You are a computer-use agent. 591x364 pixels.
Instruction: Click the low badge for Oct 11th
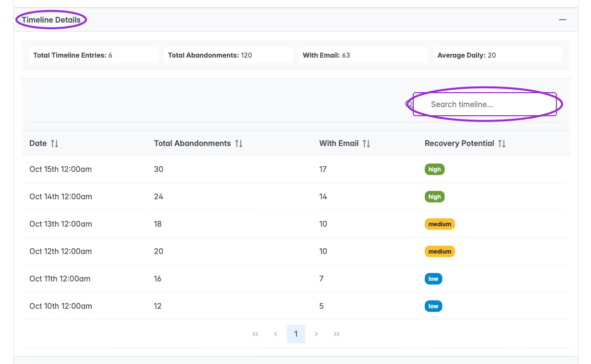(x=433, y=279)
